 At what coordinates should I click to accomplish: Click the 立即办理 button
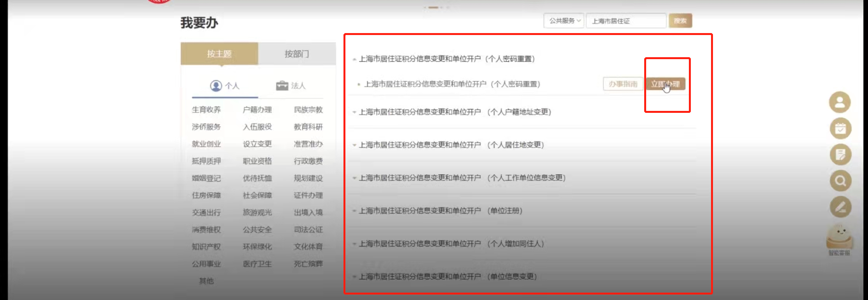tap(665, 84)
